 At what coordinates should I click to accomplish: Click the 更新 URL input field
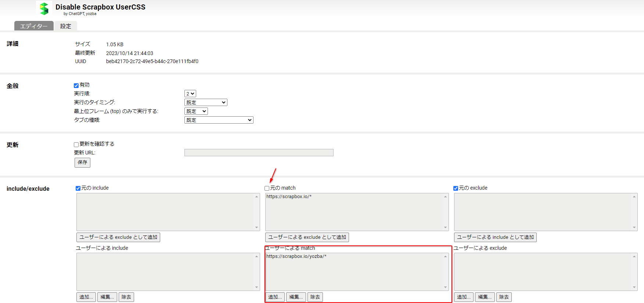(x=259, y=153)
